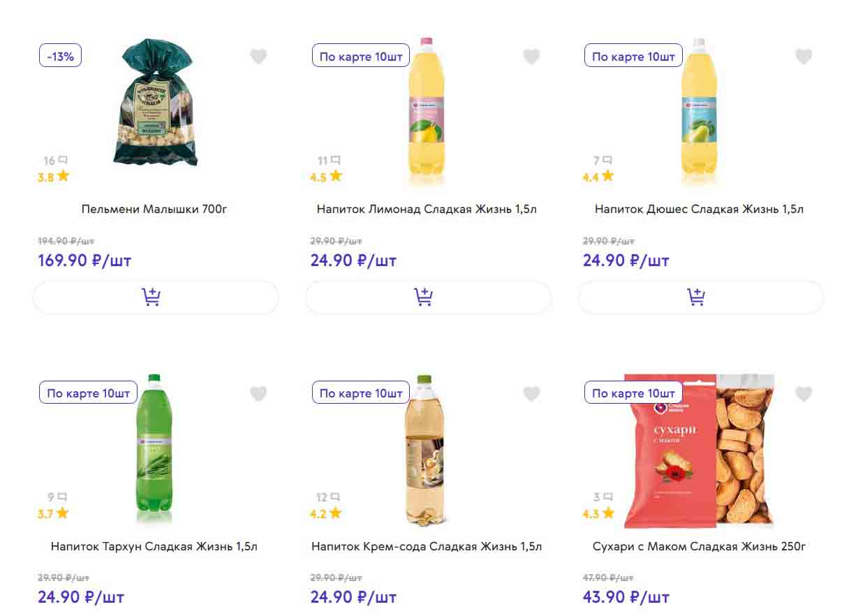Viewport: 842px width, 616px height.
Task: Open the 4.2 star rating of Крем-сода
Action: coord(326,514)
